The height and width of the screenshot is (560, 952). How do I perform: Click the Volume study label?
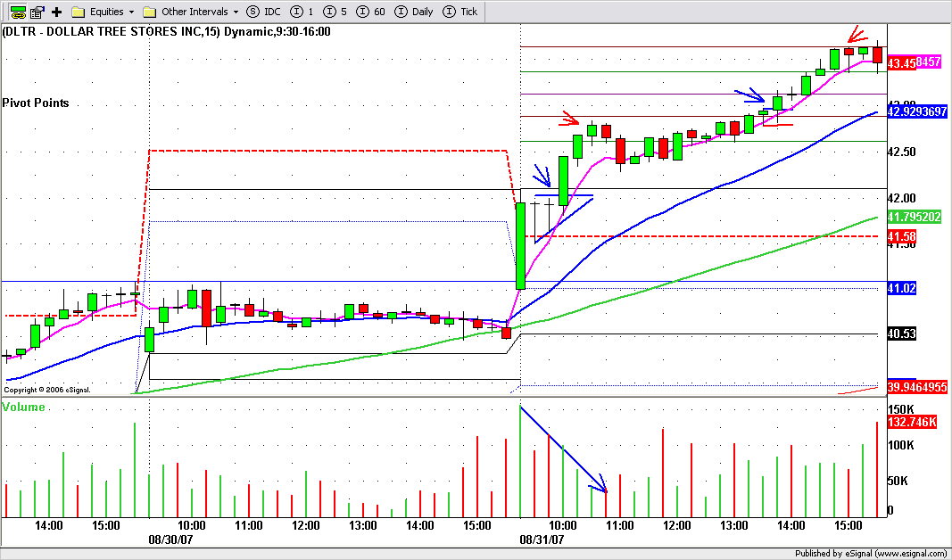click(x=24, y=408)
